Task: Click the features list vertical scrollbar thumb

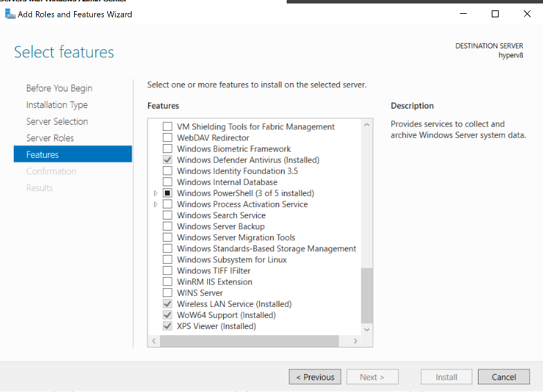Action: coord(367,295)
